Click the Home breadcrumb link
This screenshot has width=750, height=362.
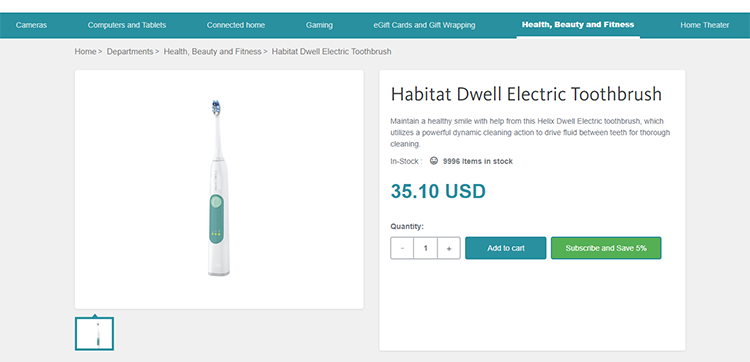pos(85,51)
